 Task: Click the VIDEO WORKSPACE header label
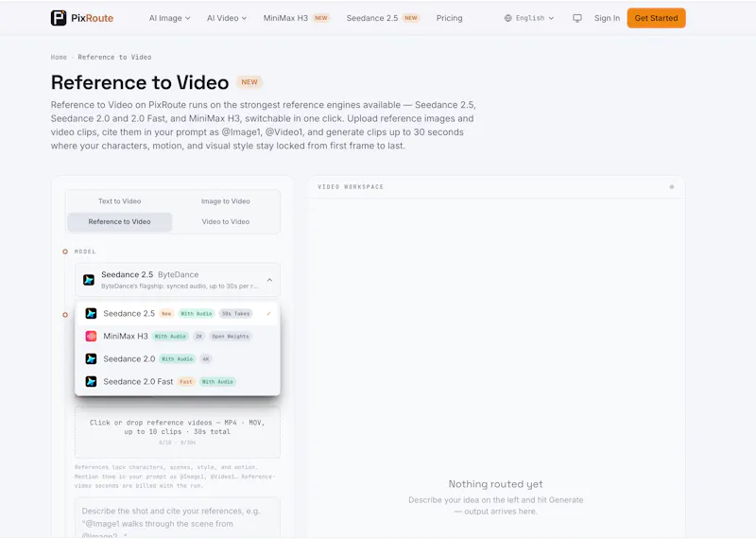tap(351, 186)
